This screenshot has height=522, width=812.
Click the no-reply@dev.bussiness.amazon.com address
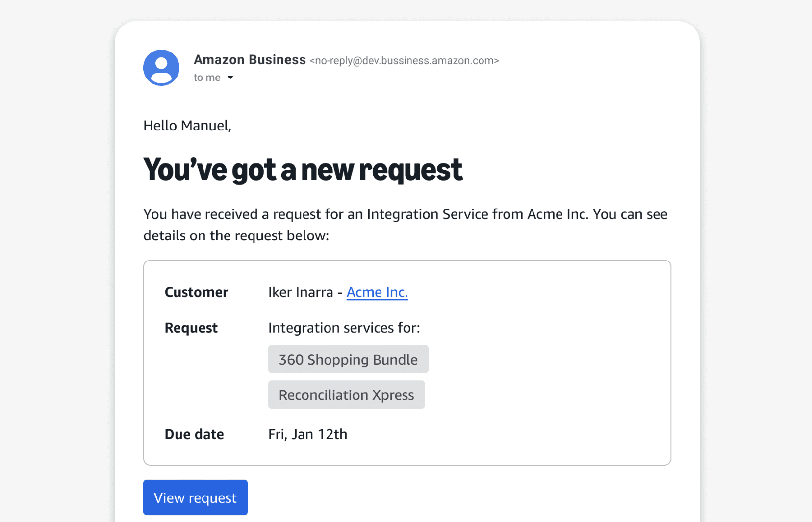(x=405, y=61)
